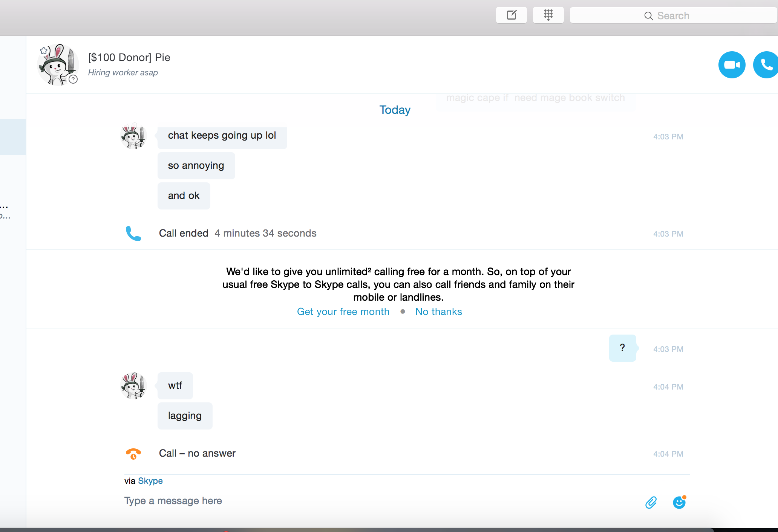
Task: Select the question mark sent message bubble
Action: (x=622, y=348)
